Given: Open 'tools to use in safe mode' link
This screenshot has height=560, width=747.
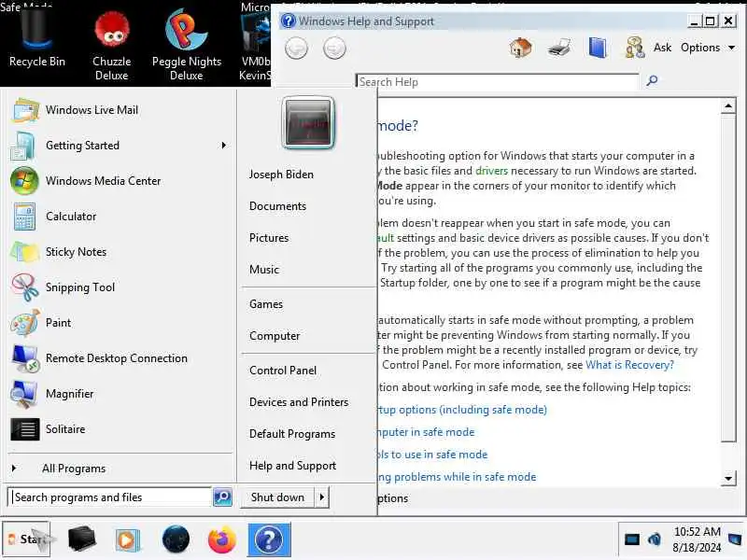Looking at the screenshot, I should coord(432,455).
